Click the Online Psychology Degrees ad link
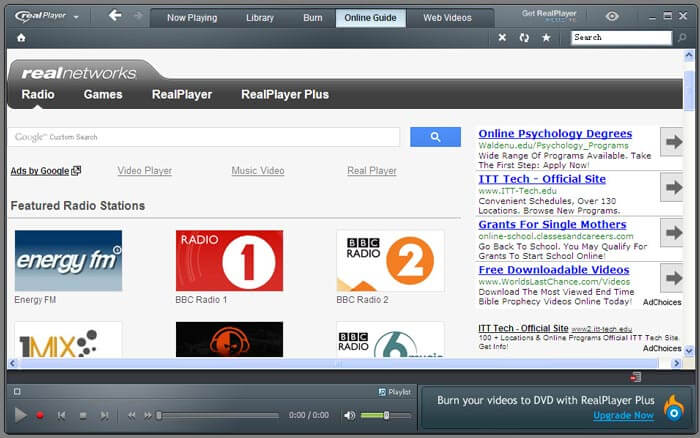Screen dimensions: 700x438 coord(555,133)
